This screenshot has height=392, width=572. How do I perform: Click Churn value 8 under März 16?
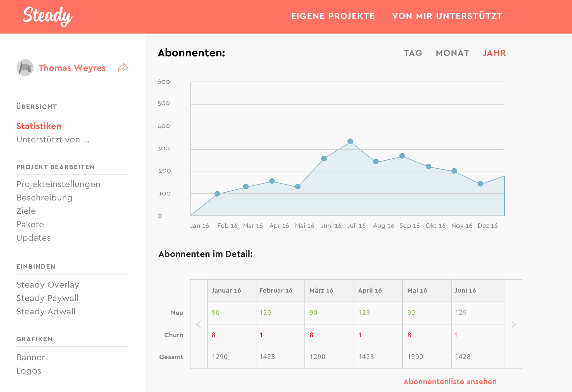click(x=311, y=335)
